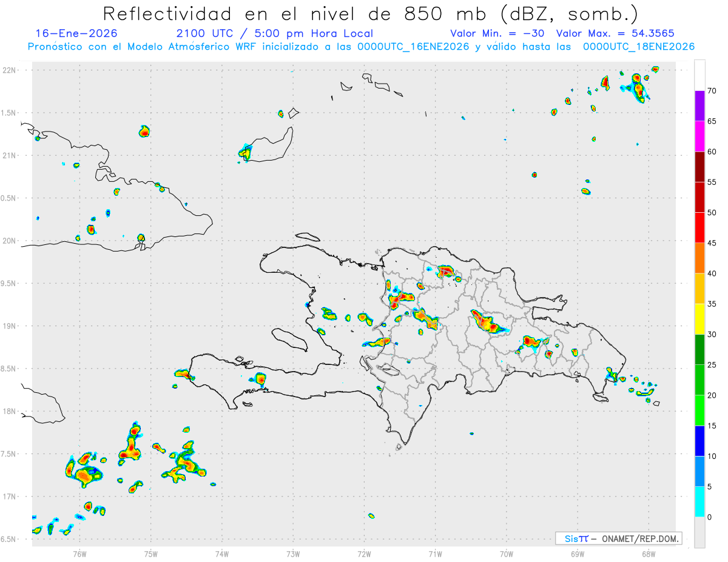
Task: Click the colorbar label '25'
Action: [712, 365]
